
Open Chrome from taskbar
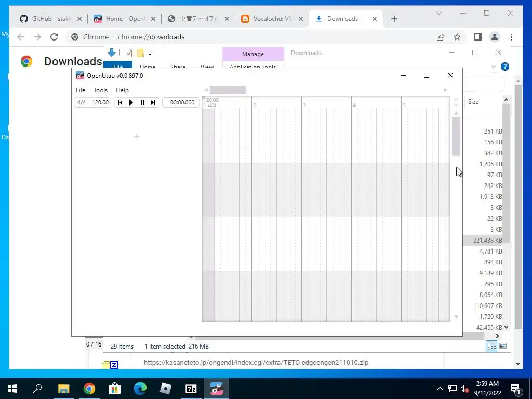click(x=89, y=389)
